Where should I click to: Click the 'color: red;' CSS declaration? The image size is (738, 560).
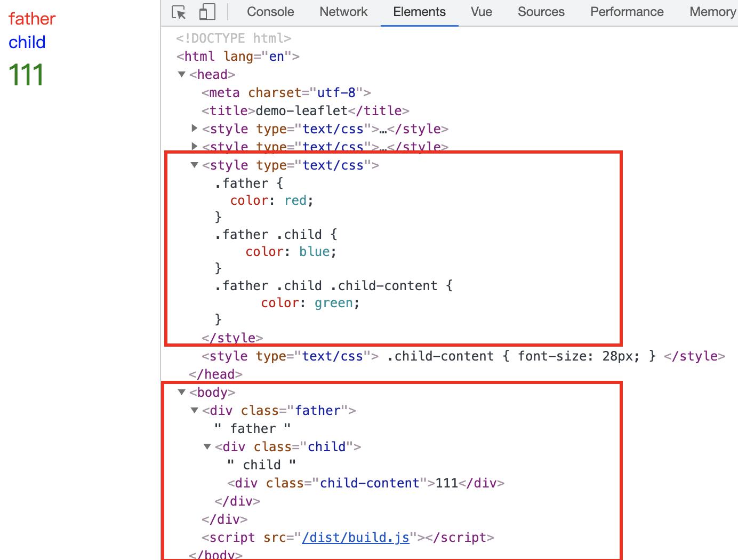pos(272,201)
